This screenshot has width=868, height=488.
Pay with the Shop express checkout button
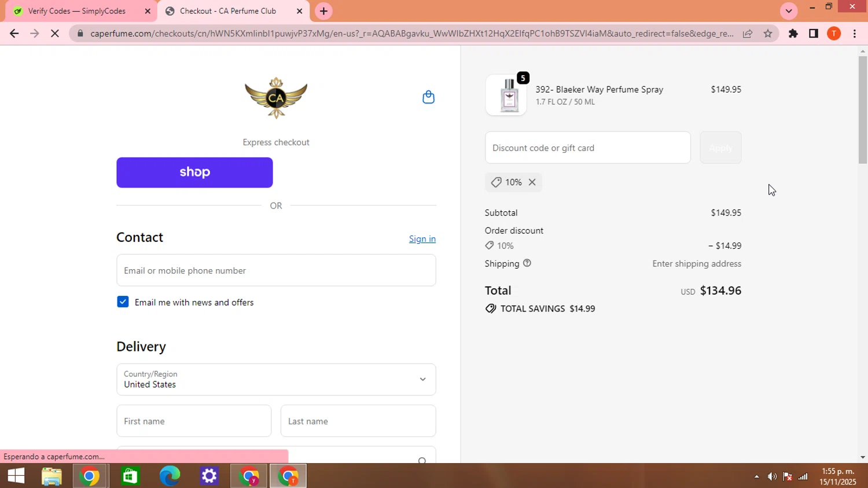[x=194, y=173]
